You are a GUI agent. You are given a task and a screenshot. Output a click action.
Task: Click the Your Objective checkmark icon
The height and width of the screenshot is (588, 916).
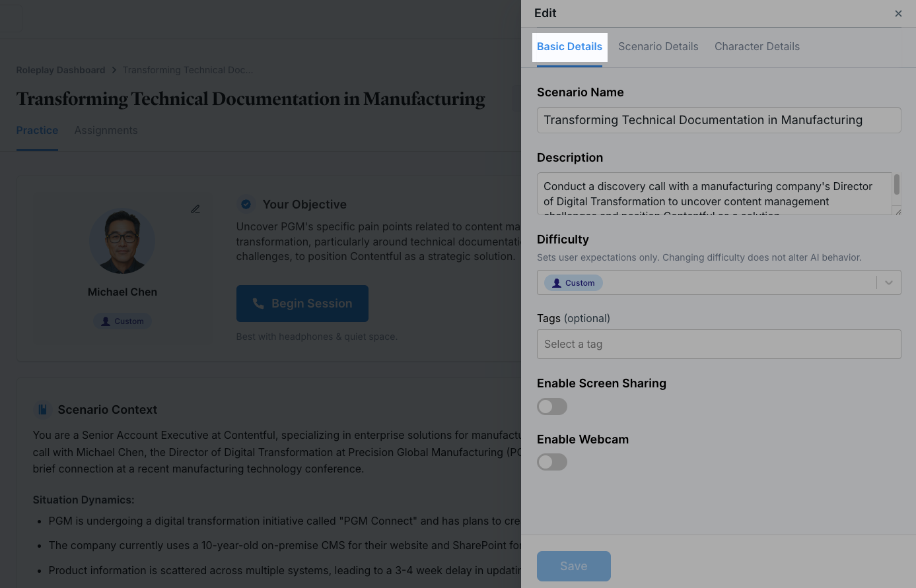coord(246,205)
